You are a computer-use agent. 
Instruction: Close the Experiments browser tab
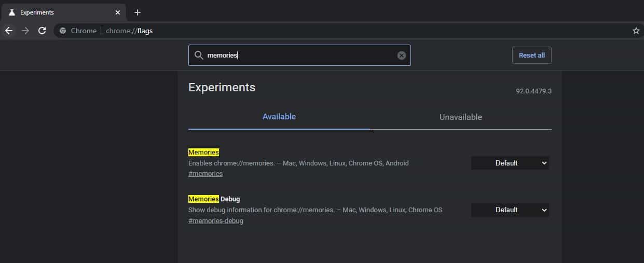[118, 12]
